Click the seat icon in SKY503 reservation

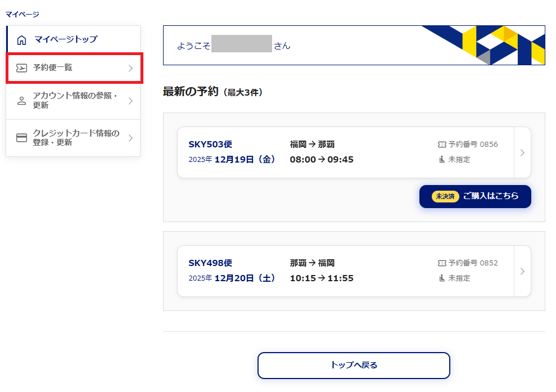(x=441, y=160)
